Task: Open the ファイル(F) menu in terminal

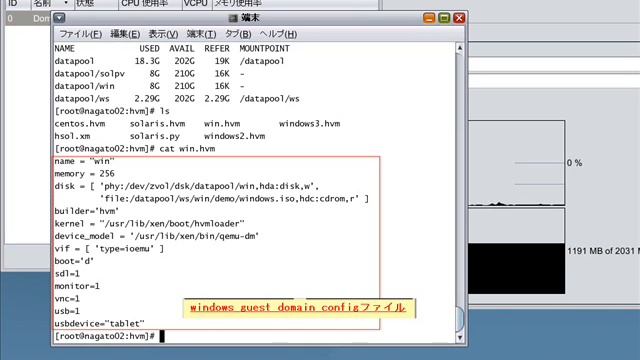Action: (x=81, y=34)
